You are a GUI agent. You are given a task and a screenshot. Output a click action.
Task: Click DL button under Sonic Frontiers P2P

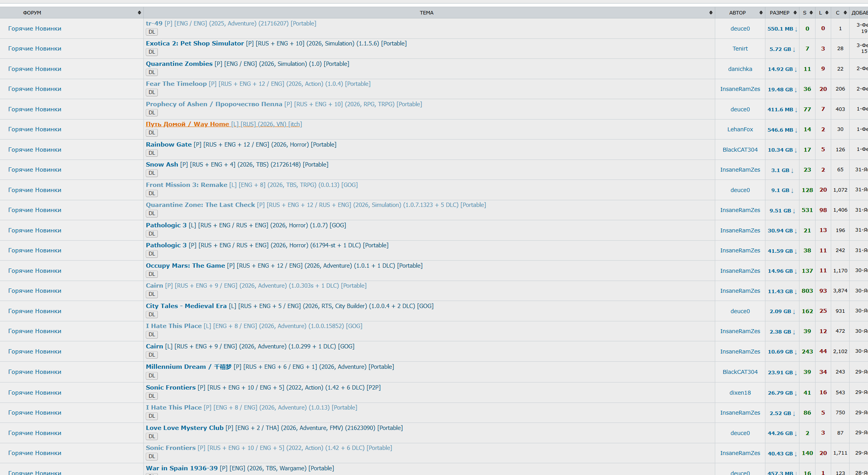coord(152,396)
